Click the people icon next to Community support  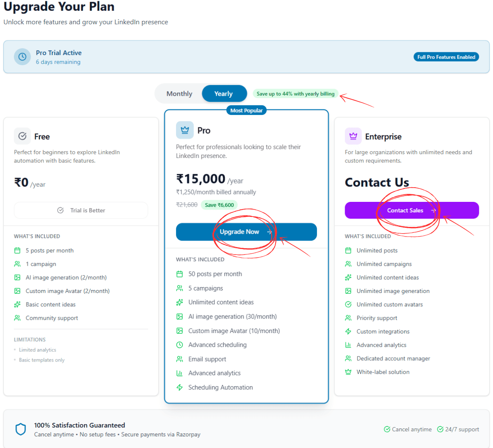click(17, 318)
